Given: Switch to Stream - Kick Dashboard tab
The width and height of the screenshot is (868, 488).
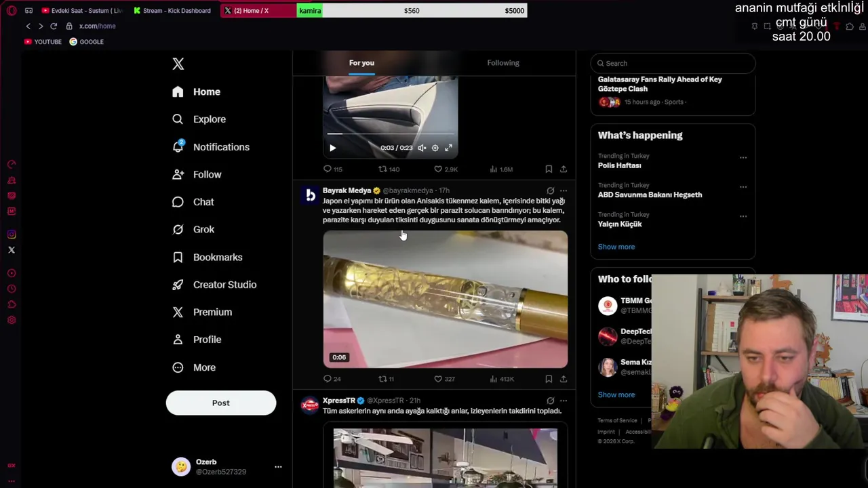Looking at the screenshot, I should tap(174, 10).
